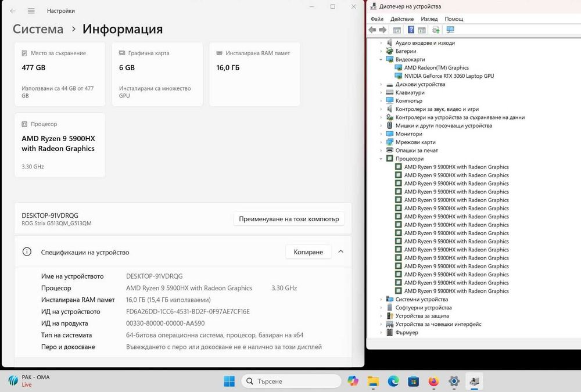Select the NVIDIA GeForce RTX 3060 device icon
The image size is (581, 392).
pyautogui.click(x=399, y=76)
